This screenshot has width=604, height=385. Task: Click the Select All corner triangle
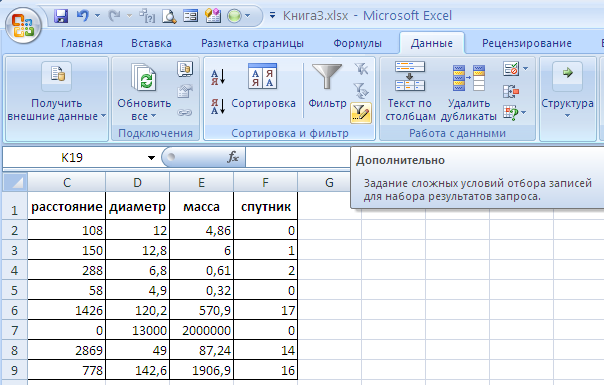15,182
